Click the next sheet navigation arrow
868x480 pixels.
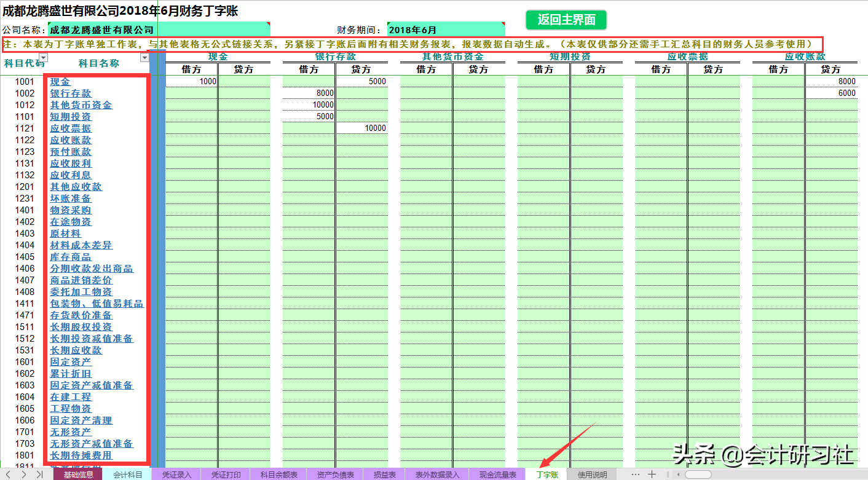tap(23, 474)
